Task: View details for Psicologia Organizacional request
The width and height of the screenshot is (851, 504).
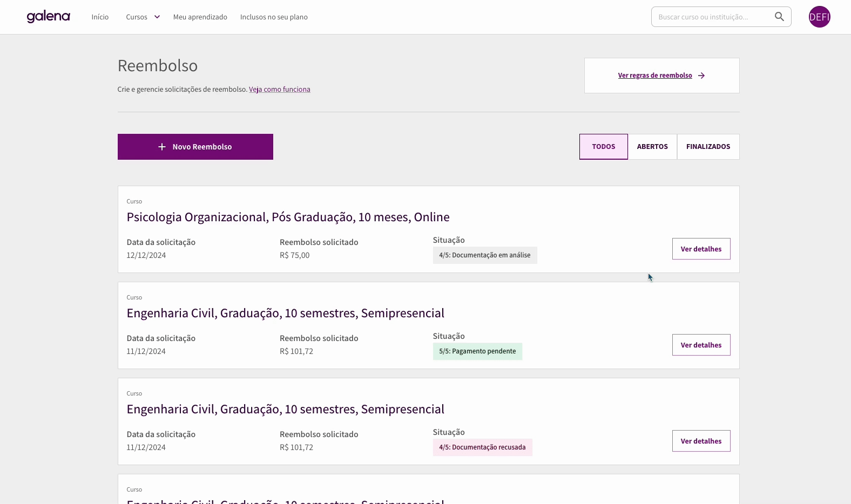Action: pos(701,249)
